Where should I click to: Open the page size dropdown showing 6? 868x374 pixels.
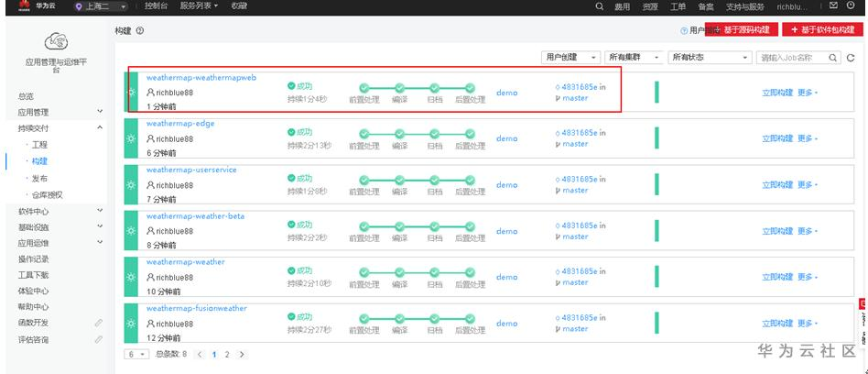pos(136,354)
